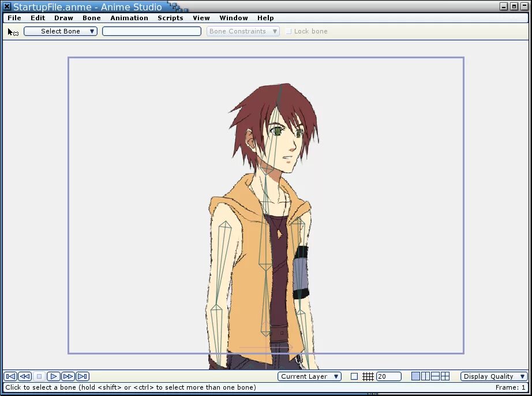Enable the Lock bone checkbox
The image size is (532, 396).
pos(289,31)
